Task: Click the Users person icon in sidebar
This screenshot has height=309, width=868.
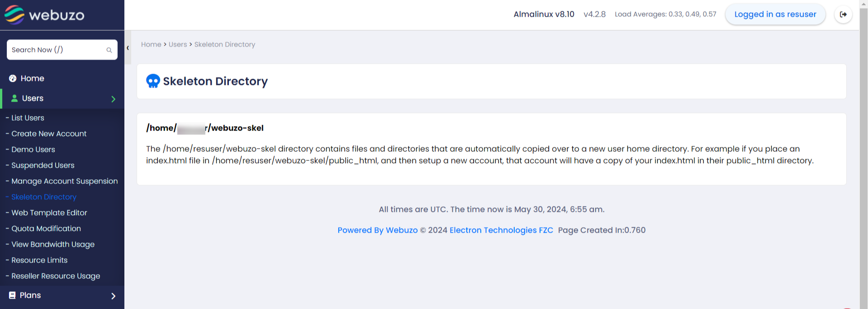Action: click(14, 98)
